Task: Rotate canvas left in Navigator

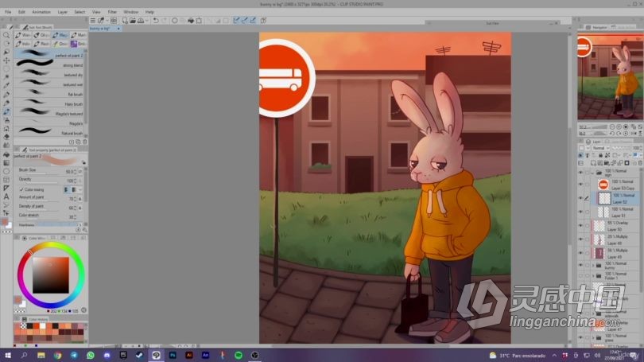Action: click(x=612, y=133)
